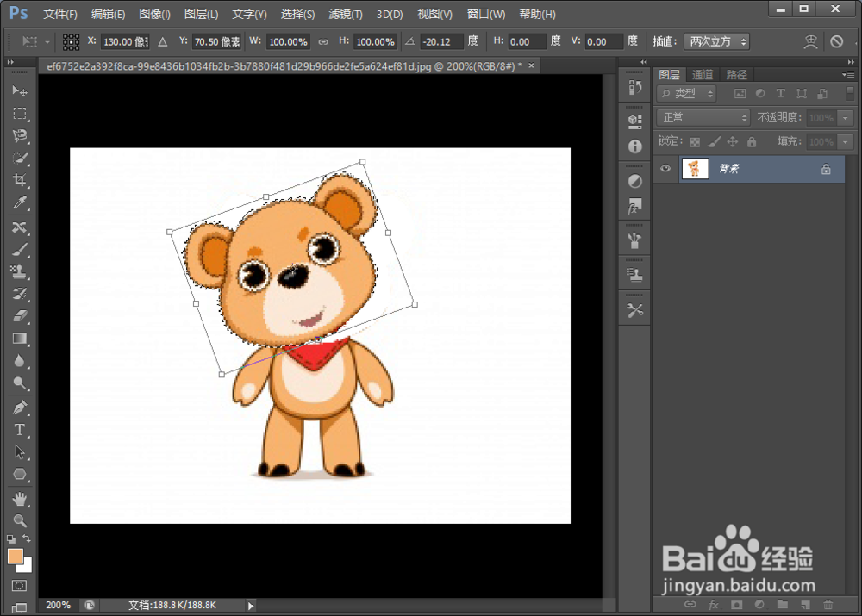Switch to the 通道 tab
This screenshot has height=616, width=862.
point(703,75)
